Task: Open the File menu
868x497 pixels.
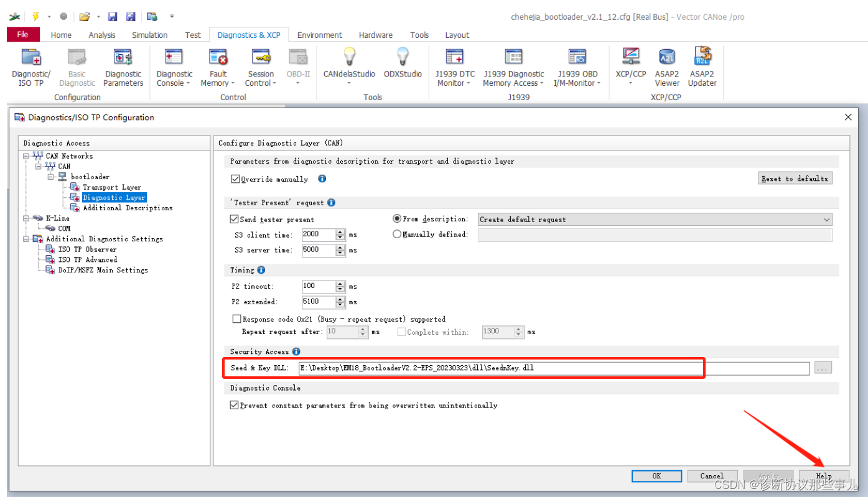Action: 23,35
